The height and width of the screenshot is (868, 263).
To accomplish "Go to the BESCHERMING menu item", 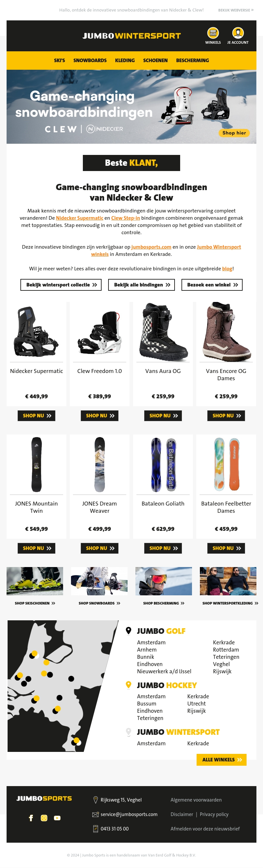I will pos(192,60).
